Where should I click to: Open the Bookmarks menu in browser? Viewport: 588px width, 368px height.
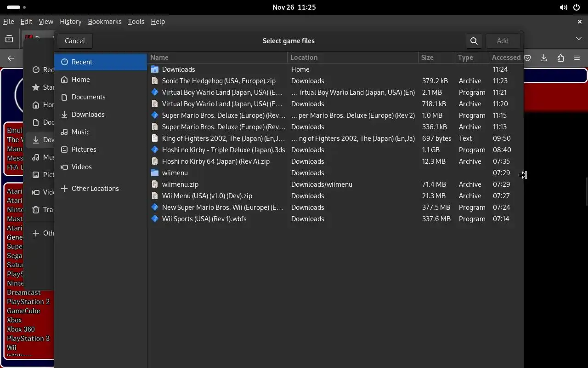click(x=105, y=22)
